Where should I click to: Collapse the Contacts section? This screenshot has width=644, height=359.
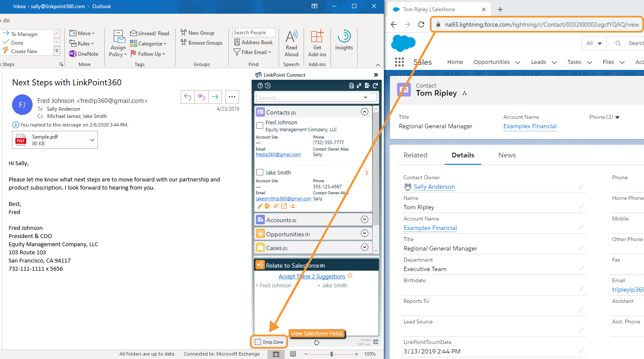365,112
